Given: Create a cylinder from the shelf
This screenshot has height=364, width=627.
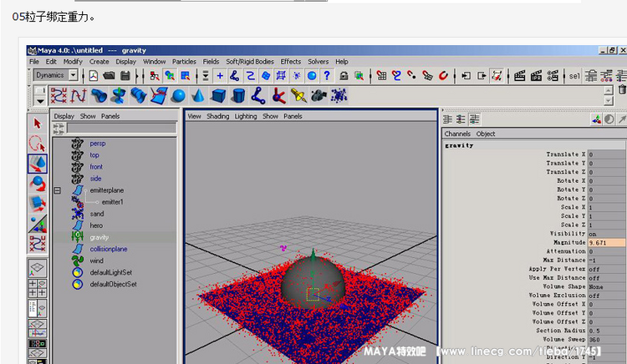Looking at the screenshot, I should pos(239,96).
